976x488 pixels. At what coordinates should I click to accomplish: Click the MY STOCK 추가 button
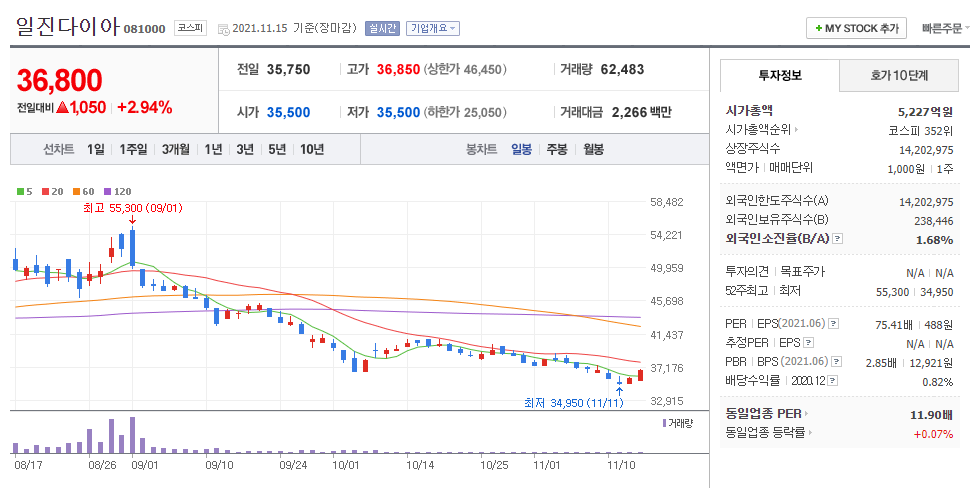(856, 28)
